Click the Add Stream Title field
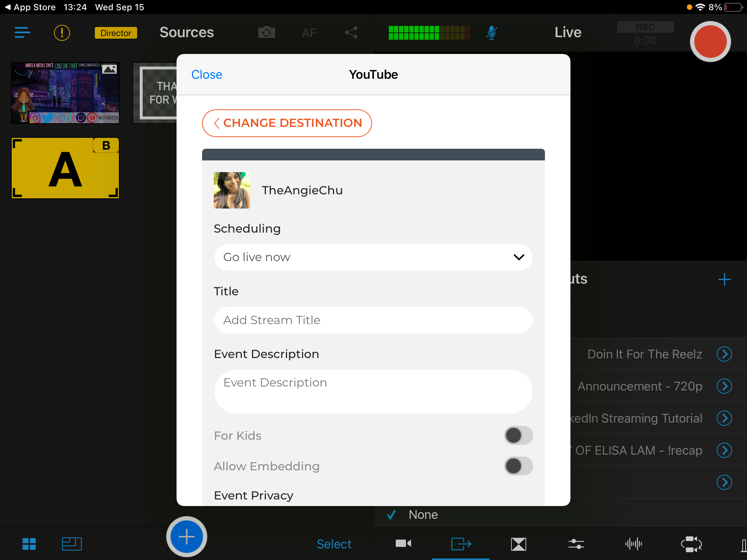This screenshot has width=747, height=560. pos(372,320)
